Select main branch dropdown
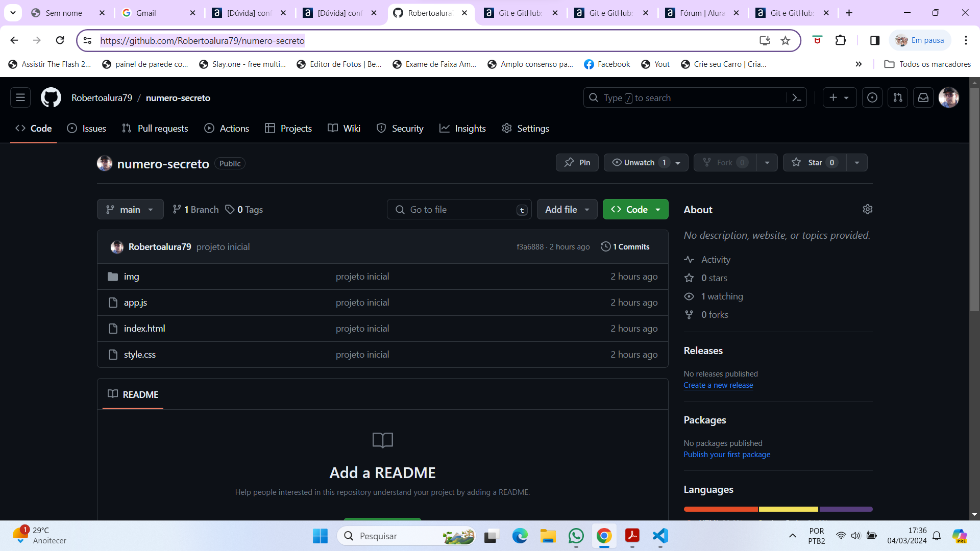This screenshot has height=551, width=980. pos(130,209)
